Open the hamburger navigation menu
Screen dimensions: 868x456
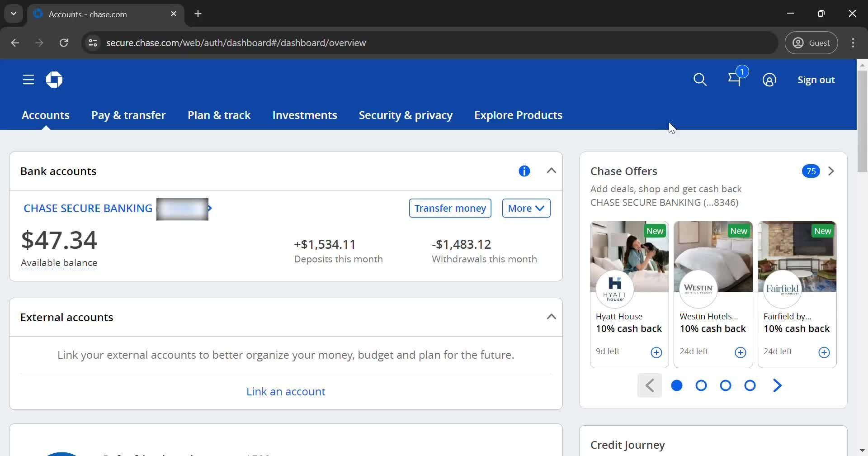28,80
